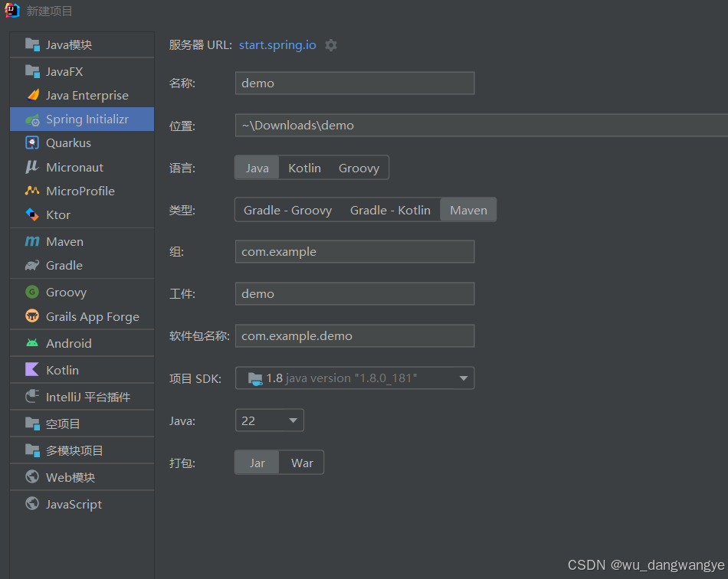Choose the Grails App Forge icon
728x579 pixels.
click(x=32, y=316)
